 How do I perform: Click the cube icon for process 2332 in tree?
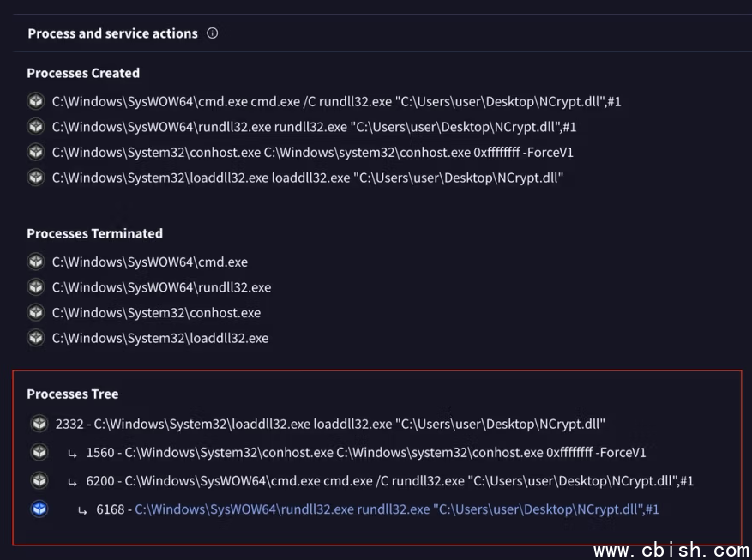39,424
